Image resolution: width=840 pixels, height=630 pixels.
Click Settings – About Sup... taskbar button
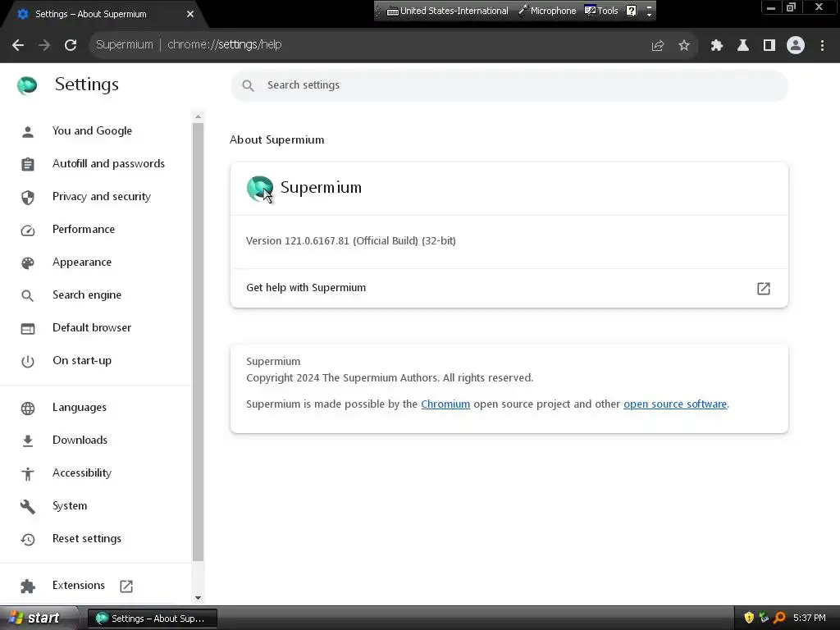[152, 619]
